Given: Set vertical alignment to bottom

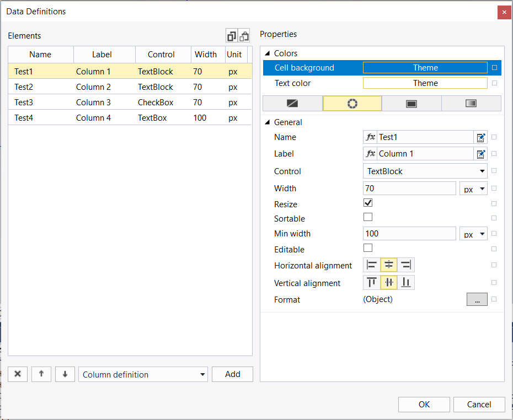Looking at the screenshot, I should [x=406, y=282].
